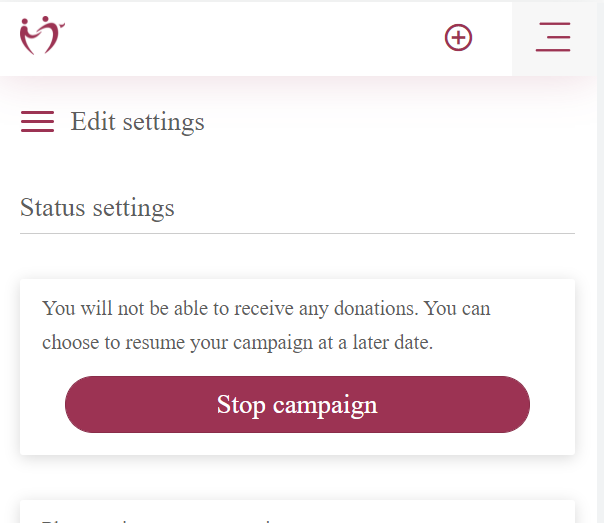Click the 'resume your campaign at a later date' sentence
Viewport: 604px width, 523px height.
279,342
